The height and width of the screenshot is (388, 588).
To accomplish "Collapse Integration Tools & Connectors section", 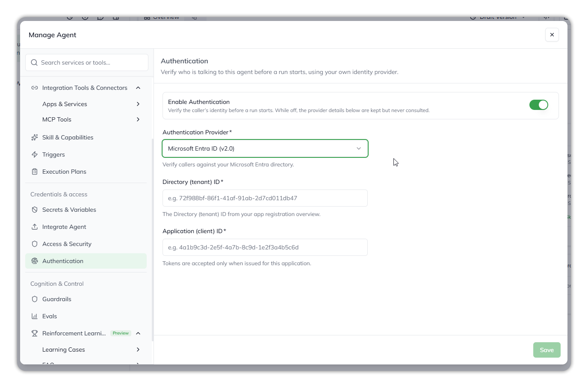I will (x=138, y=88).
